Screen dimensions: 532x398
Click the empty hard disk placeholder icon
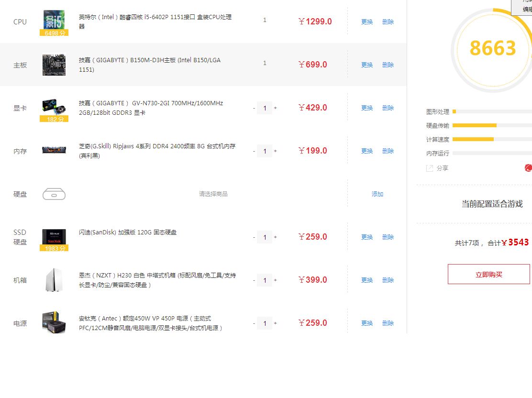click(x=54, y=194)
